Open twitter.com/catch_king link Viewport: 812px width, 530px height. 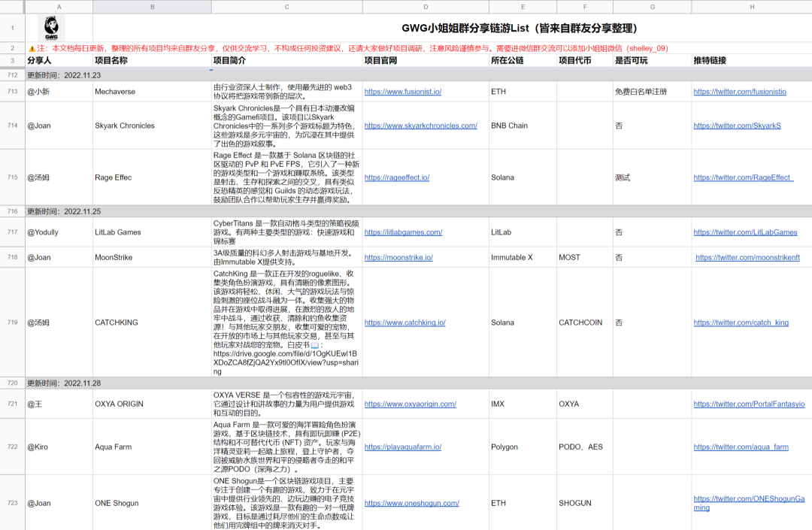click(741, 323)
